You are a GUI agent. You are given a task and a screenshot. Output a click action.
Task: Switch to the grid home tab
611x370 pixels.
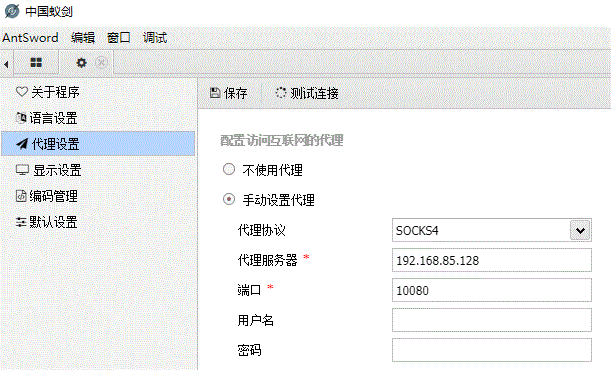[36, 62]
